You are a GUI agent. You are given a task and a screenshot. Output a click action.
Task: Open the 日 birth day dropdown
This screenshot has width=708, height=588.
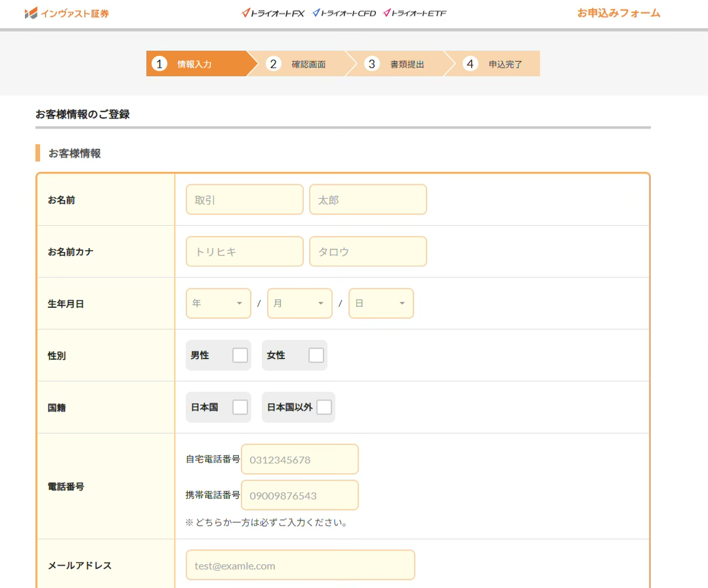381,303
